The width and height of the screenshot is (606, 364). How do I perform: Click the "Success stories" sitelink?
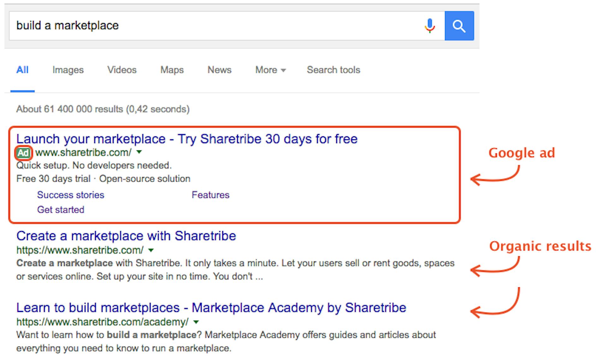coord(70,195)
